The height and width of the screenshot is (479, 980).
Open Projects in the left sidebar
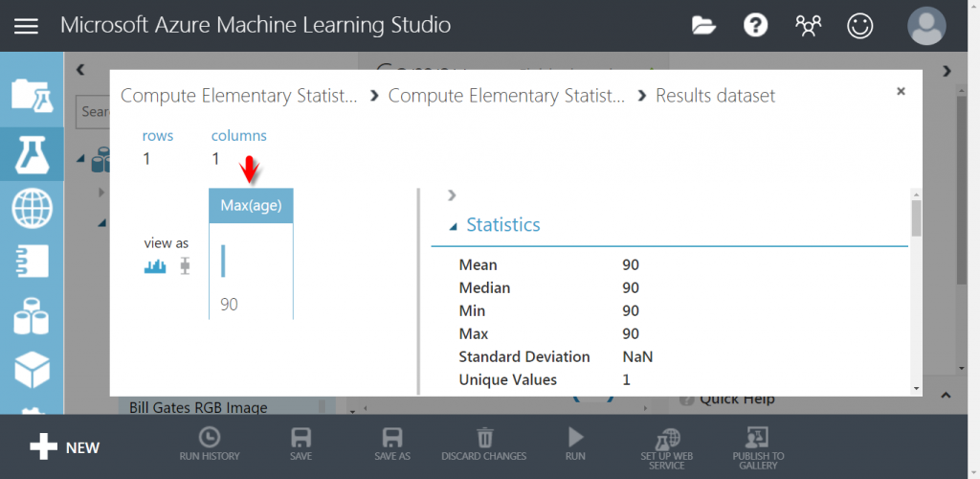pos(32,95)
